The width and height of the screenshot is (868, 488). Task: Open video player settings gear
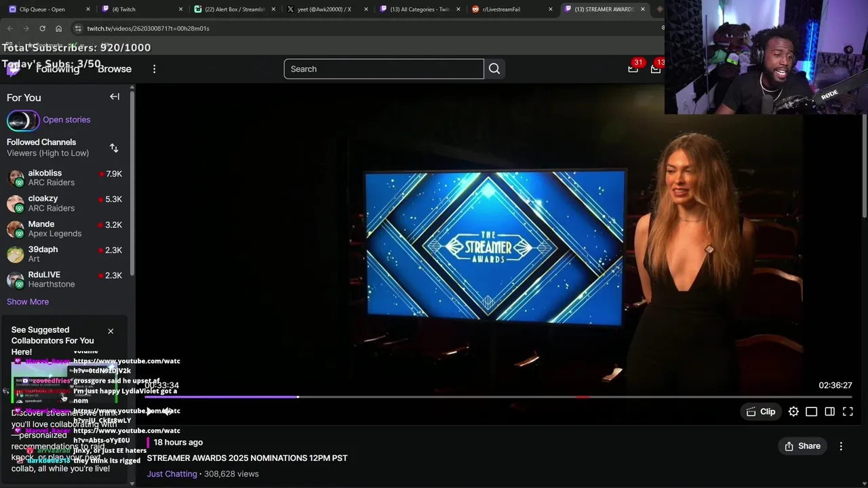pos(793,411)
